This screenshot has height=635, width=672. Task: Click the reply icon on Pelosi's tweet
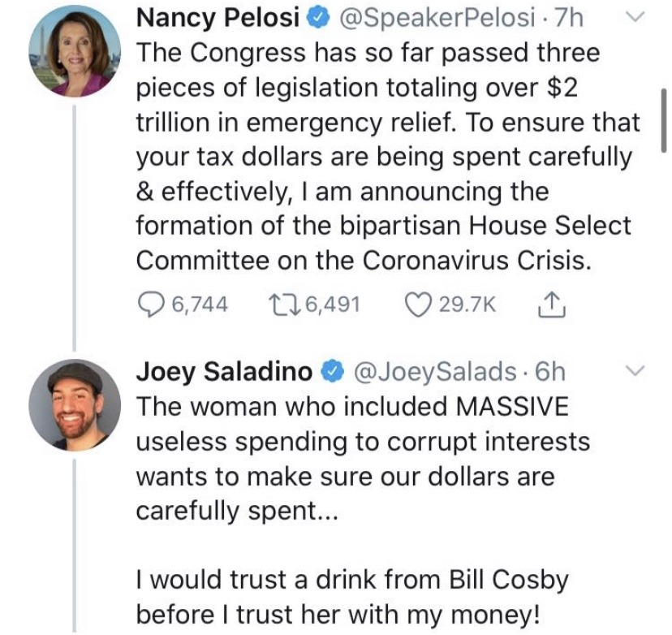point(150,304)
